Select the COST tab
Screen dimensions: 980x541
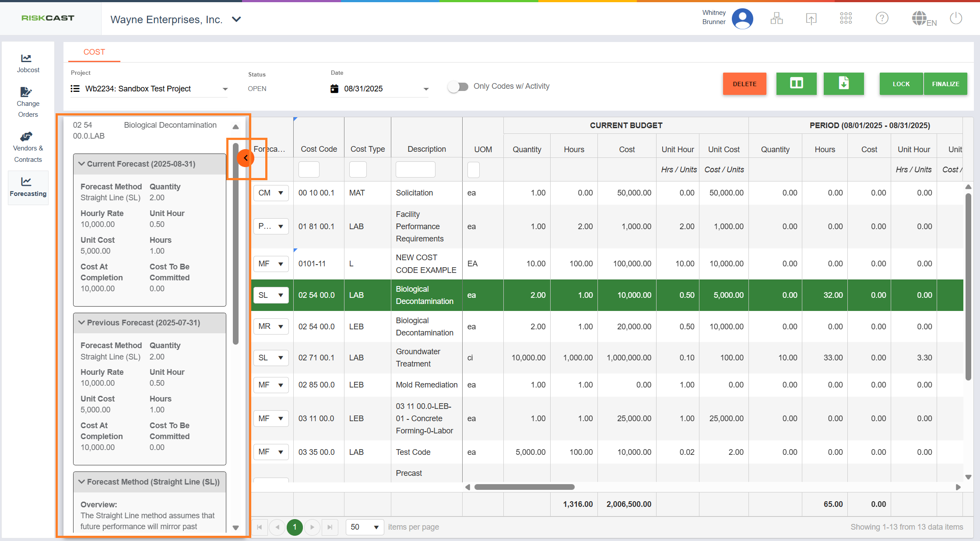(94, 52)
